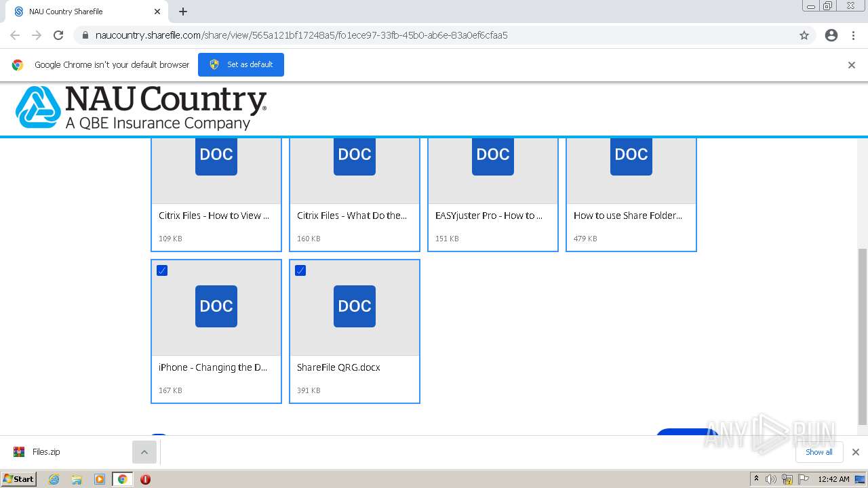Click the volume speaker tray icon
Screen dimensions: 868x488
(771, 479)
